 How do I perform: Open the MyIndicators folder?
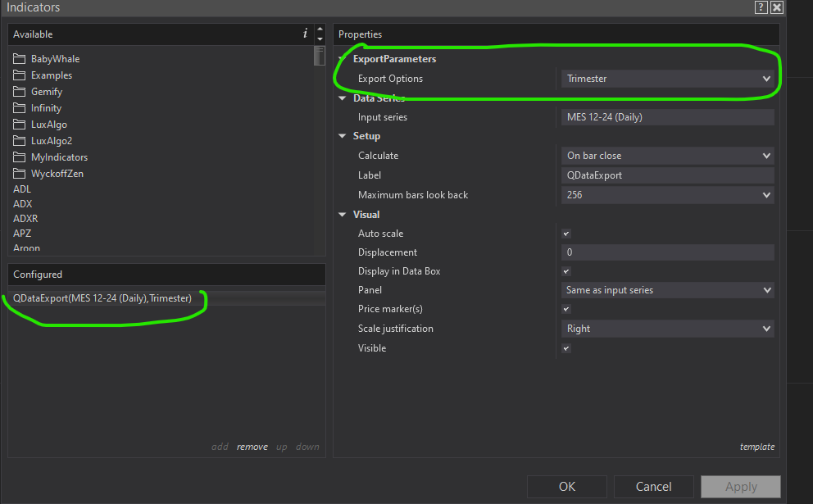59,157
